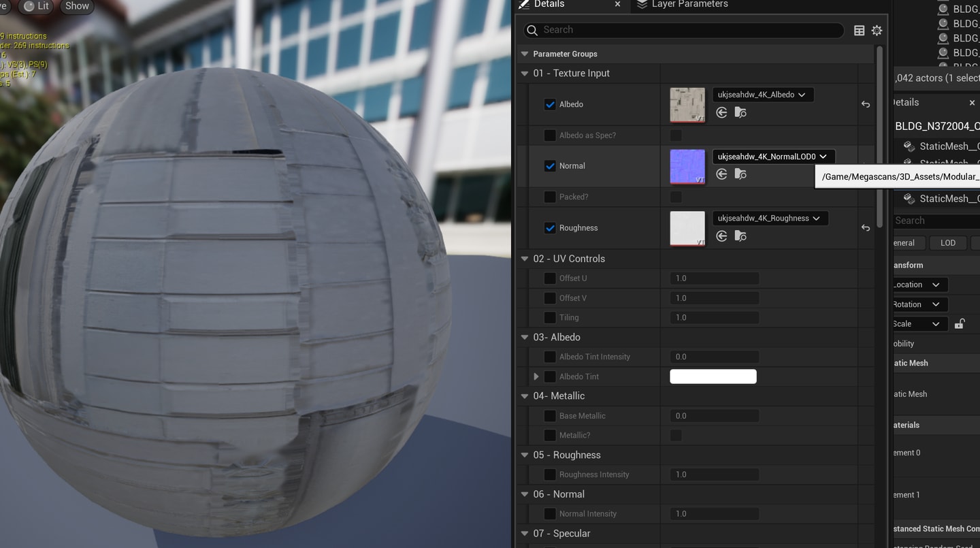Browse to Roughness texture in content browser

(740, 236)
